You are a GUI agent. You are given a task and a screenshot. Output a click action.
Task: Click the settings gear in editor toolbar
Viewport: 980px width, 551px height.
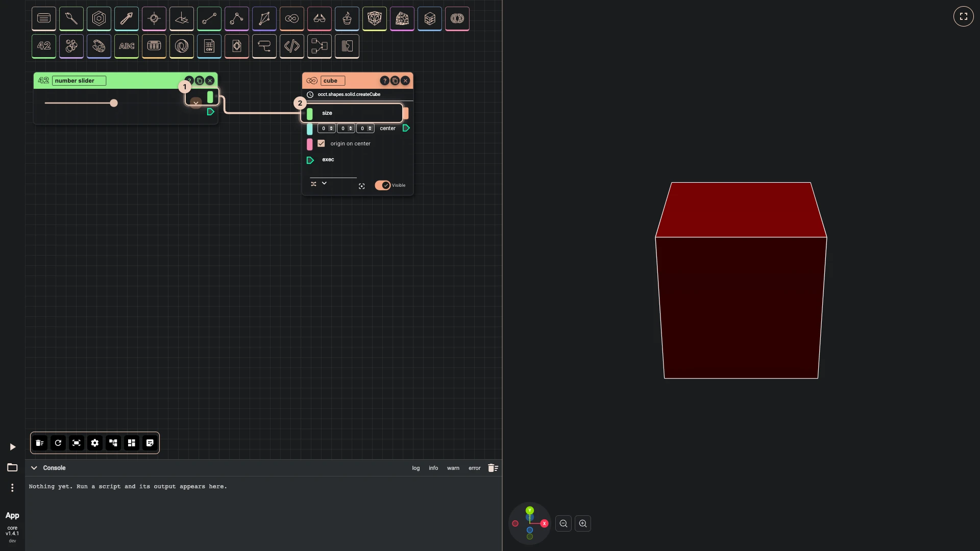click(95, 443)
